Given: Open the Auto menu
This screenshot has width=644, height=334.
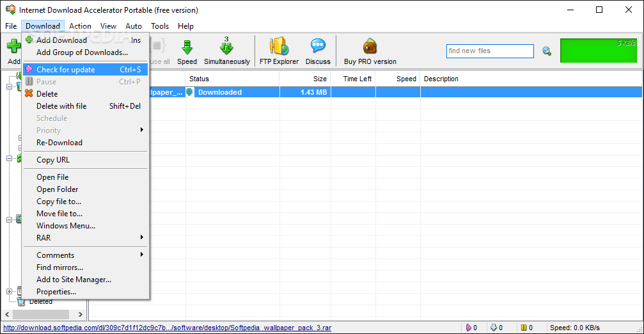Looking at the screenshot, I should (x=134, y=26).
